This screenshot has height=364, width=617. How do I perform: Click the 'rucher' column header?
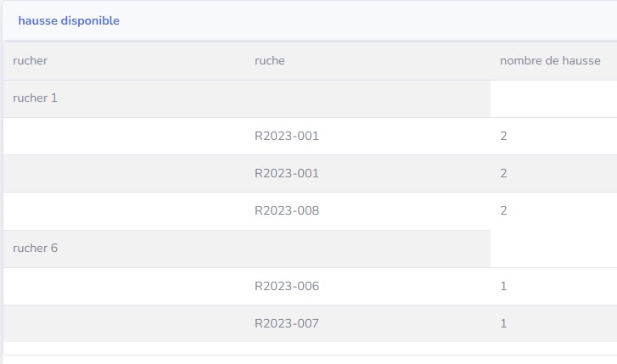click(x=30, y=61)
